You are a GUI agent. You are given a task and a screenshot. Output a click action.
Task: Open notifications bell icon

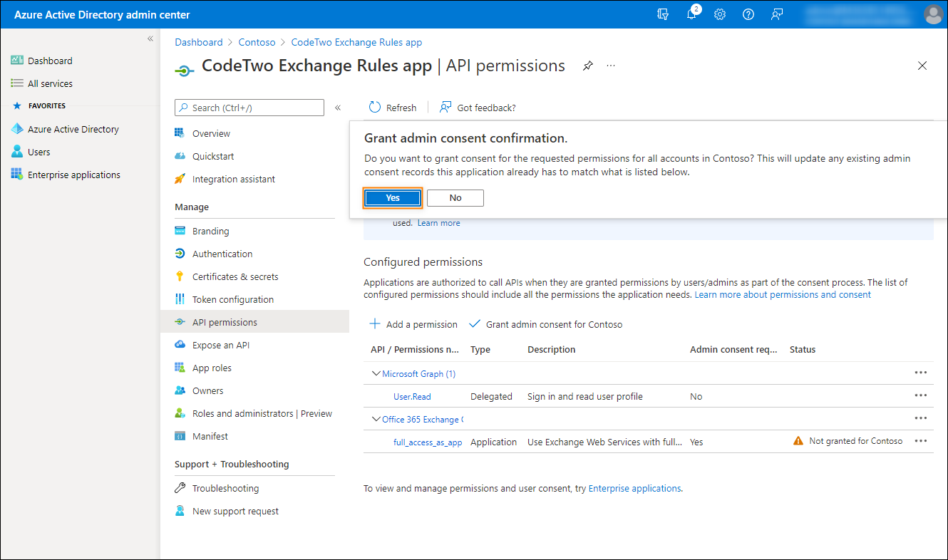click(691, 14)
